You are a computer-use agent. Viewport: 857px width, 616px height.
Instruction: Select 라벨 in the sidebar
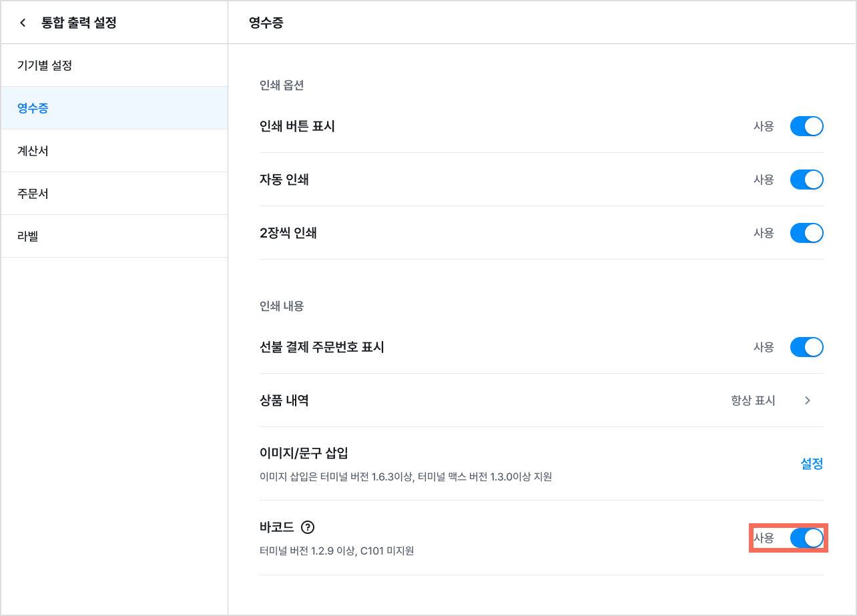pyautogui.click(x=114, y=236)
